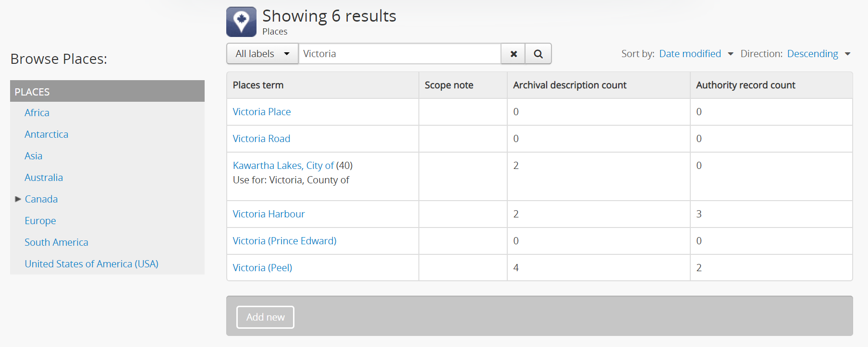Click the Victoria search input field
Image resolution: width=868 pixels, height=347 pixels.
[x=399, y=54]
